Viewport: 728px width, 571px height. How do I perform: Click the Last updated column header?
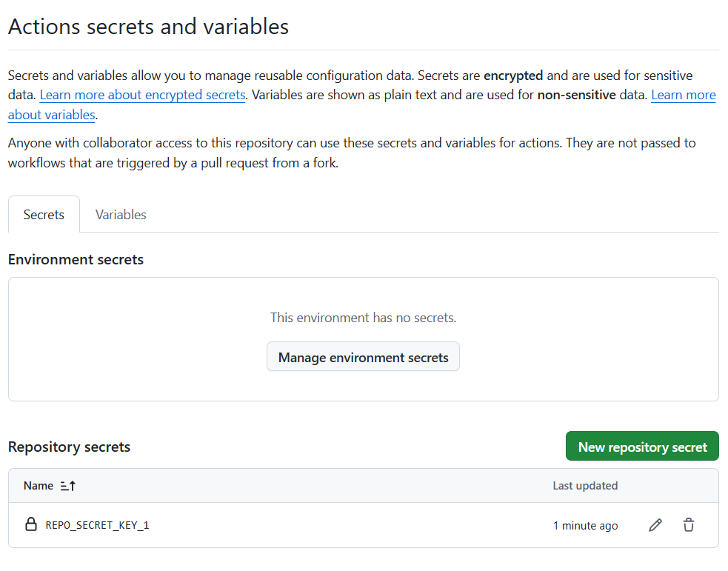click(585, 486)
